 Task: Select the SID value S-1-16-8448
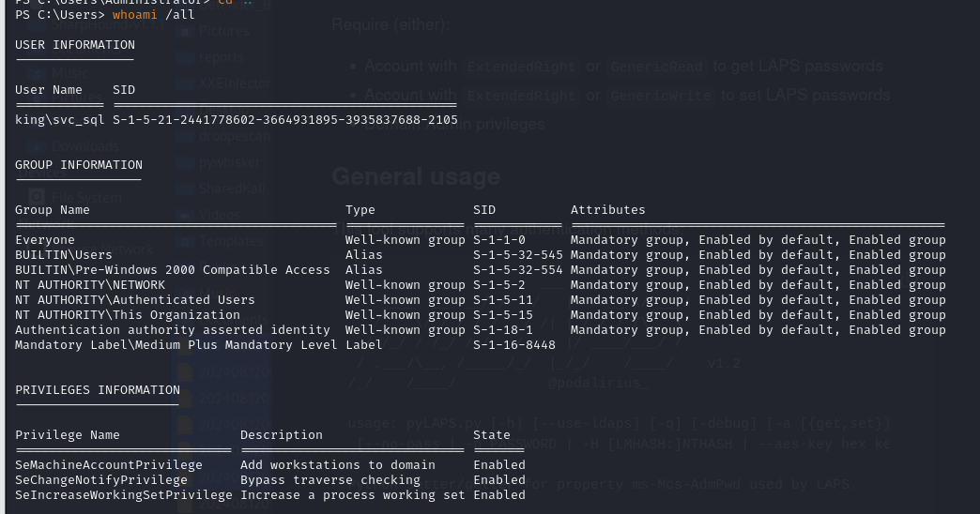pos(514,345)
